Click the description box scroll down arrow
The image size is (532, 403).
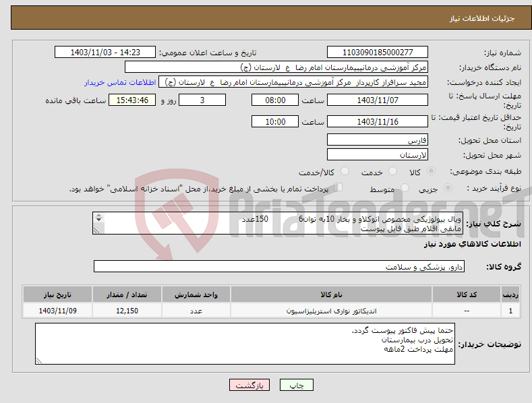click(98, 220)
